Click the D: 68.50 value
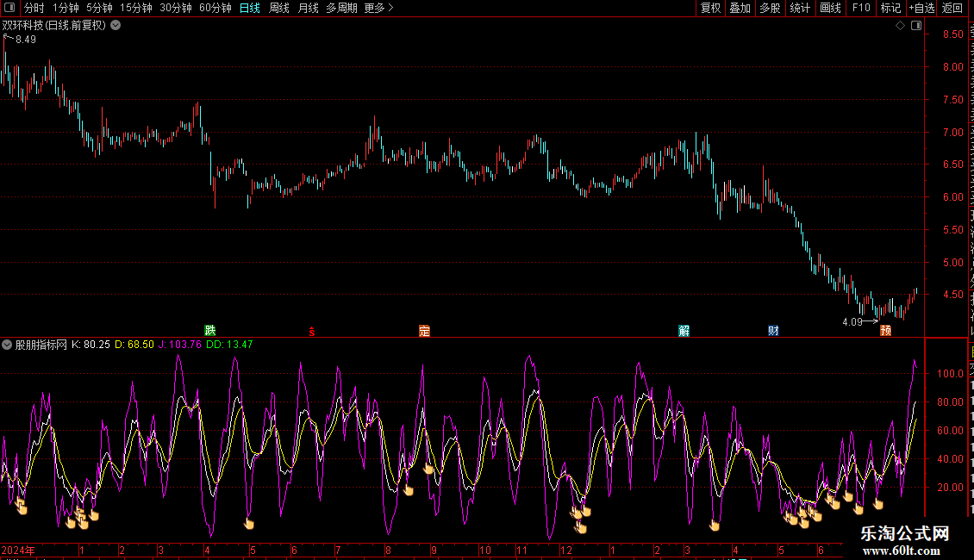Image resolution: width=974 pixels, height=560 pixels. (x=134, y=345)
